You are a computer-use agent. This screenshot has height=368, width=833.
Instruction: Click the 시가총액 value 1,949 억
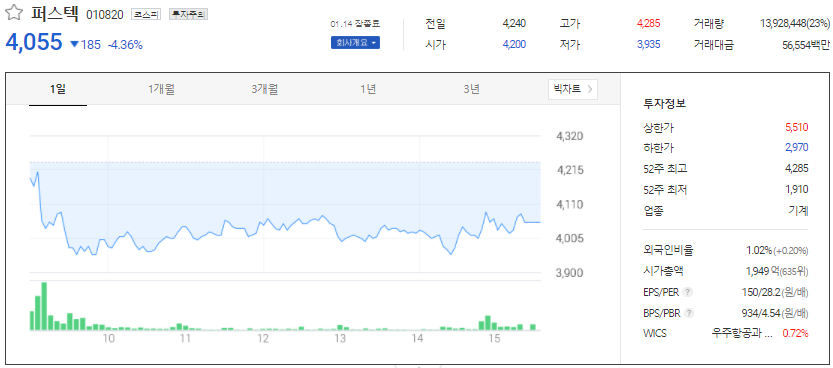pyautogui.click(x=762, y=271)
